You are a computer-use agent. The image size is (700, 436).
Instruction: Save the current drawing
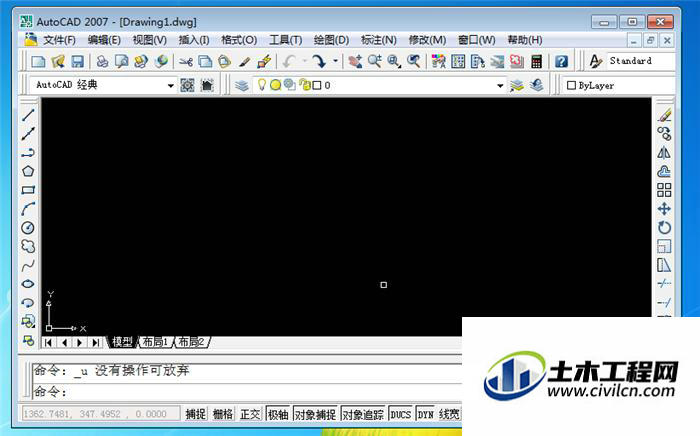click(78, 61)
